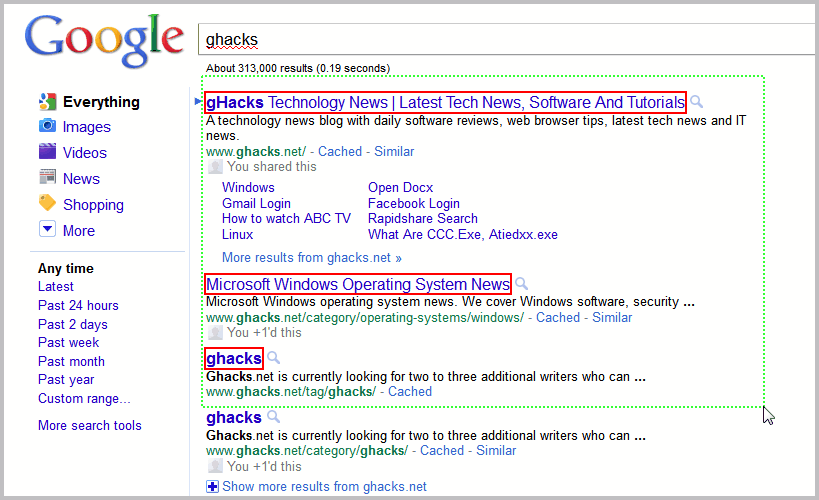Viewport: 819px width, 500px height.
Task: Click the Google logo
Action: coord(104,40)
